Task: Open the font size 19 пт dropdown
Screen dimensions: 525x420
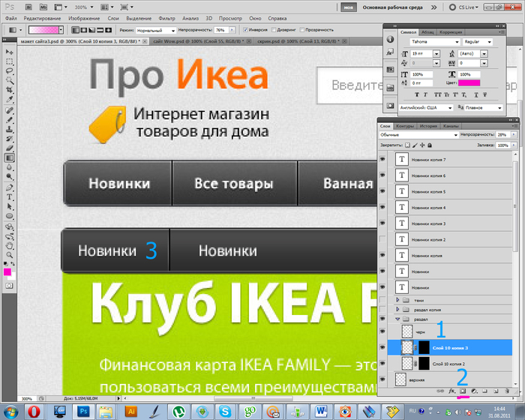Action: [x=436, y=53]
